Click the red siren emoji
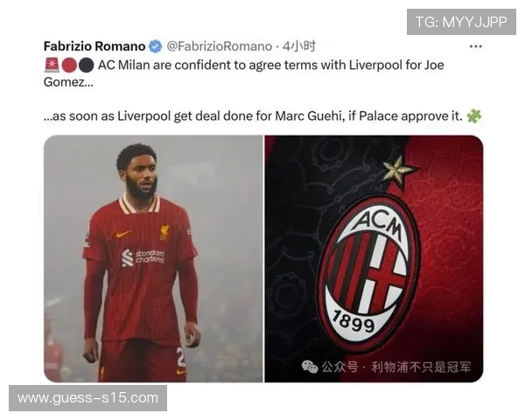 click(x=52, y=65)
